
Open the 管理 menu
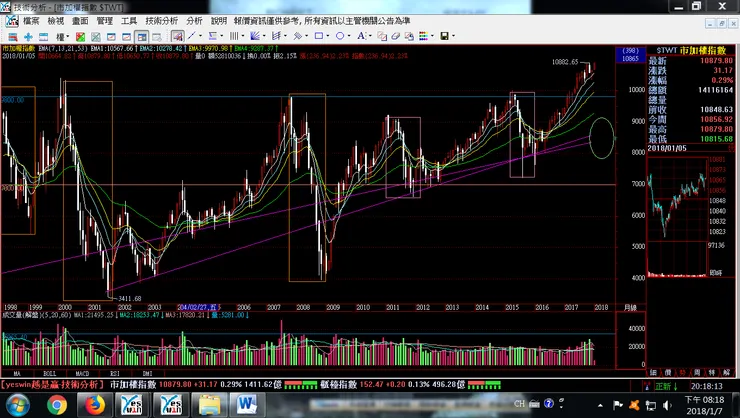[x=105, y=21]
